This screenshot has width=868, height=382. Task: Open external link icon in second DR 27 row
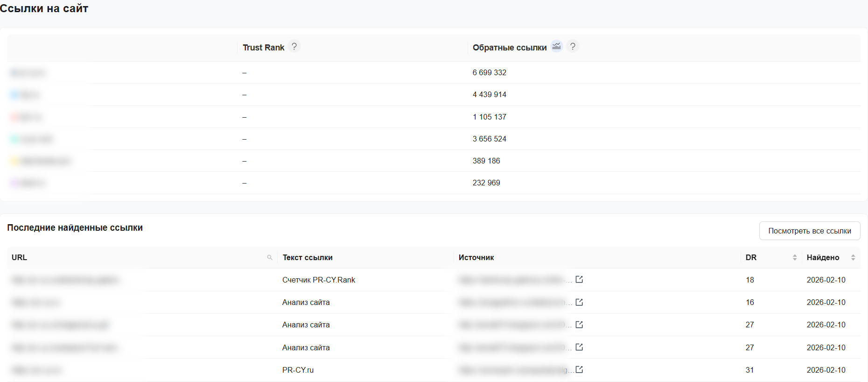tap(579, 347)
